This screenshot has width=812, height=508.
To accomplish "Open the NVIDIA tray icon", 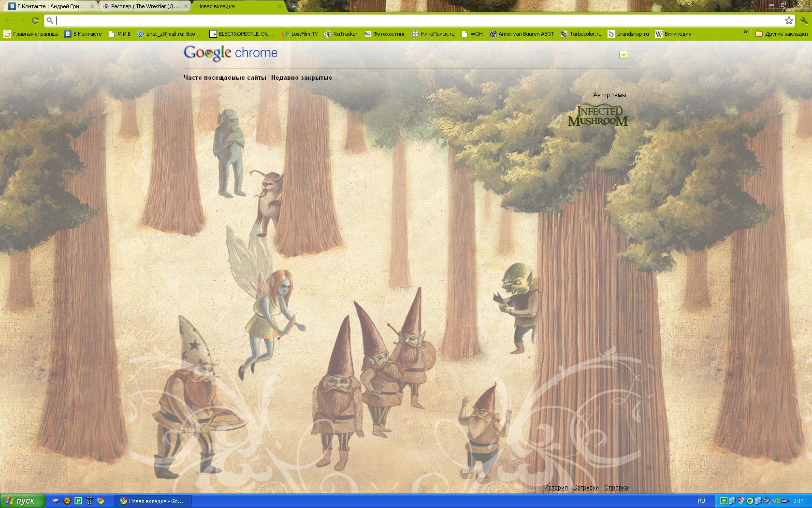I will click(776, 501).
